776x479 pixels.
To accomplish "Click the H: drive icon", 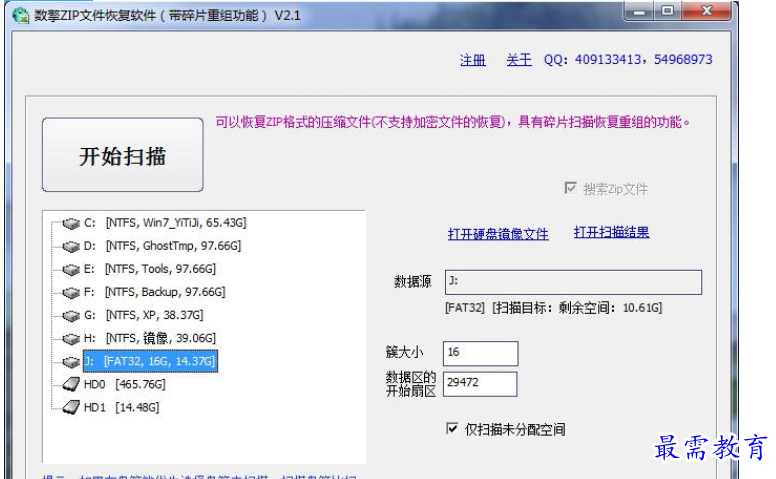I will coord(71,339).
